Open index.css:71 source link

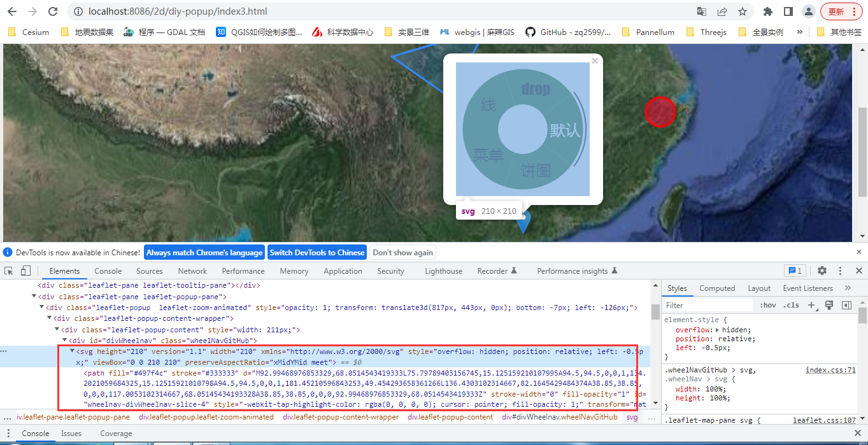point(830,370)
